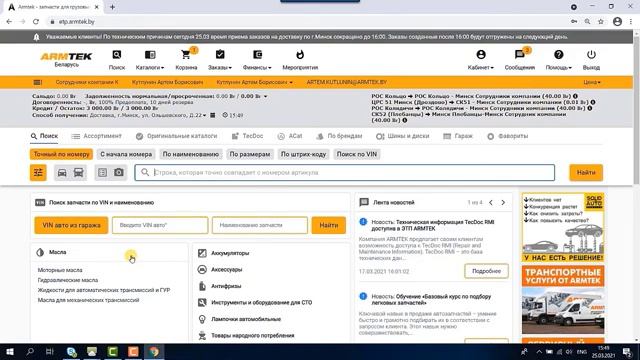Image resolution: width=640 pixels, height=360 pixels.
Task: Open Сообщения messages icon
Action: coord(520,60)
